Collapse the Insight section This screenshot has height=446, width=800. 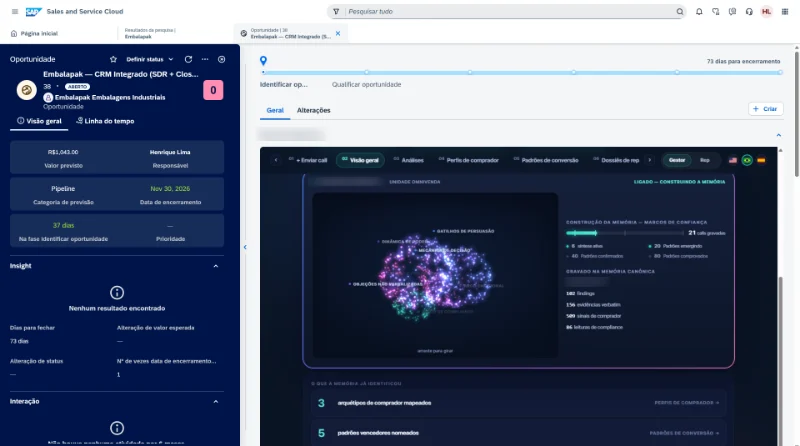[216, 266]
